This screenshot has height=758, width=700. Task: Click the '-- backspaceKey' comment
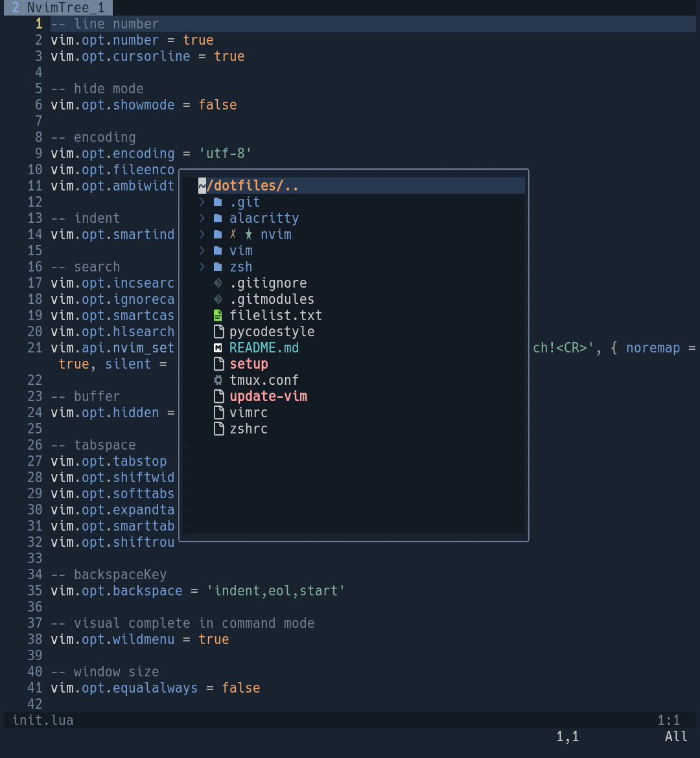[109, 575]
